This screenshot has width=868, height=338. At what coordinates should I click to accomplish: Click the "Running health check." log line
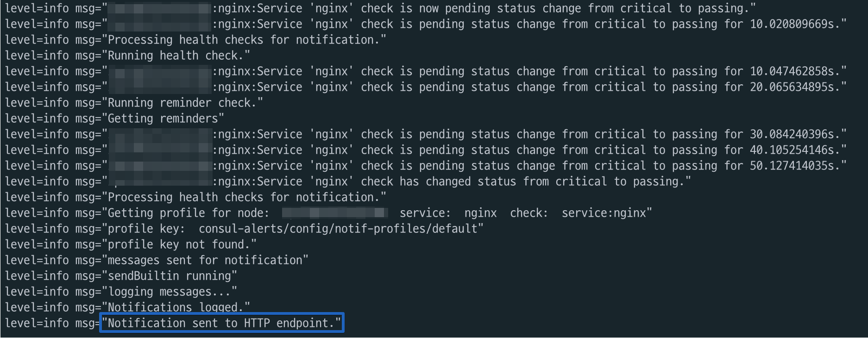tap(178, 56)
